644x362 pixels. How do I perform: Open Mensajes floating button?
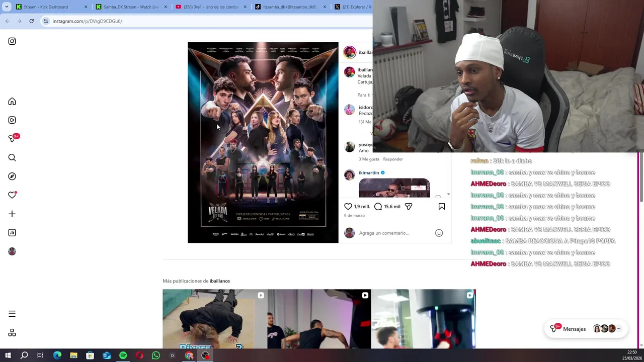586,329
